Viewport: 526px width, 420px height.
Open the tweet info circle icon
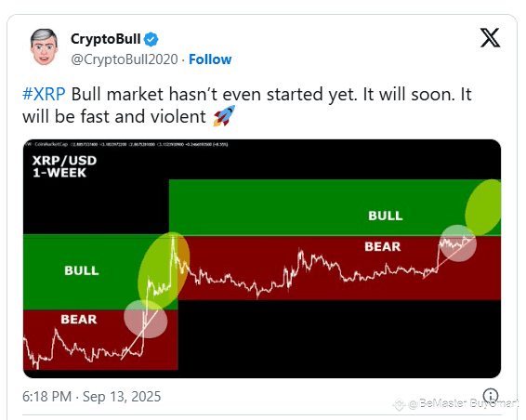(x=491, y=395)
